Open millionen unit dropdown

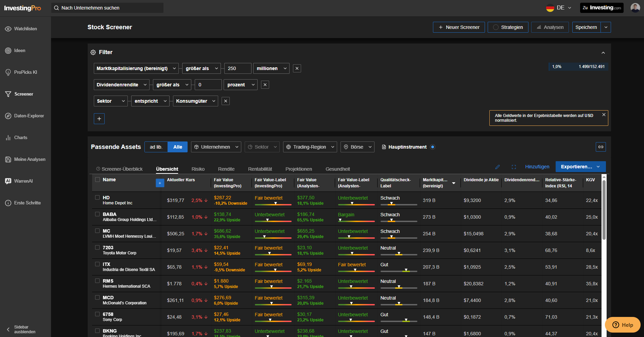[x=271, y=68]
